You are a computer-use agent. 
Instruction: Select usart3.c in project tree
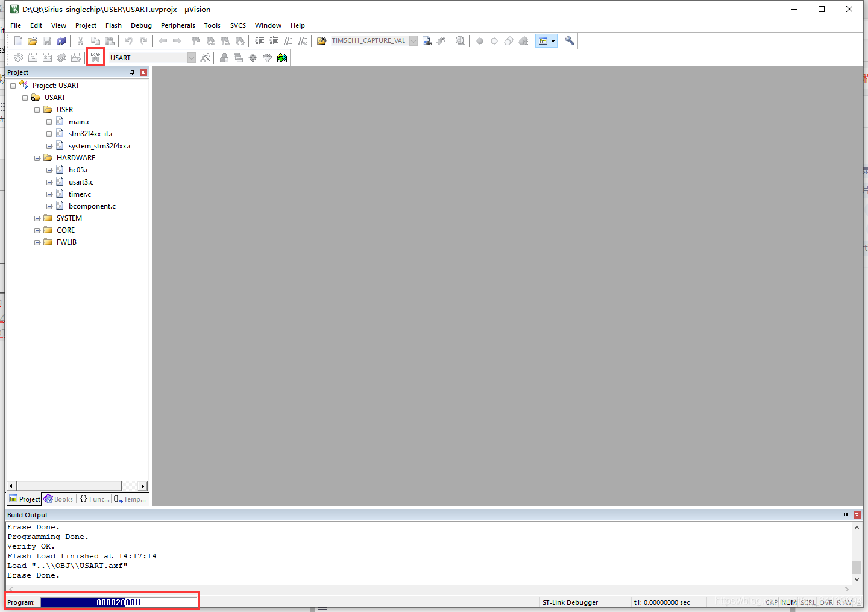(x=81, y=182)
